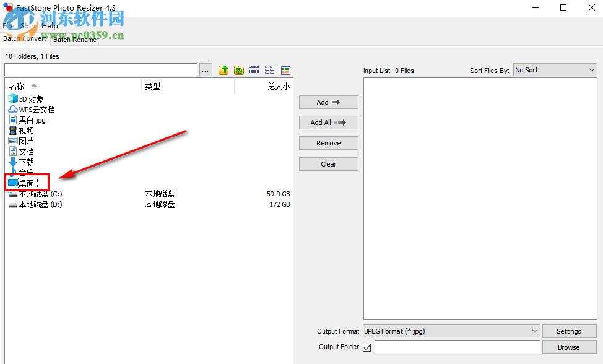Click the 172 GB size cell
The width and height of the screenshot is (603, 364).
click(280, 204)
